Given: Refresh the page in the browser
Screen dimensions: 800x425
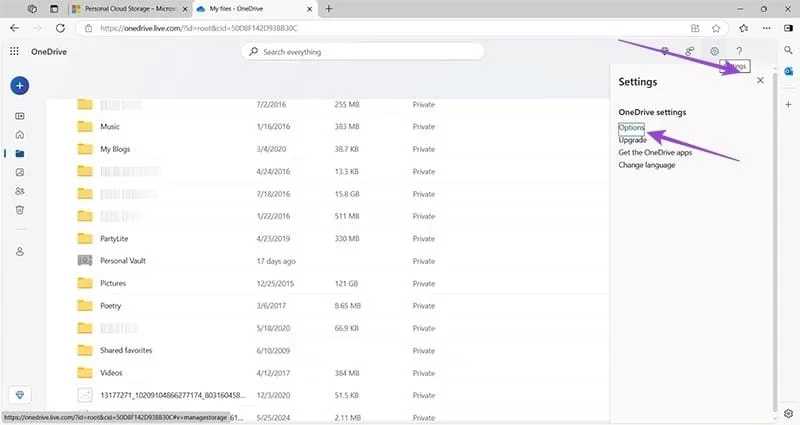Looking at the screenshot, I should click(59, 28).
